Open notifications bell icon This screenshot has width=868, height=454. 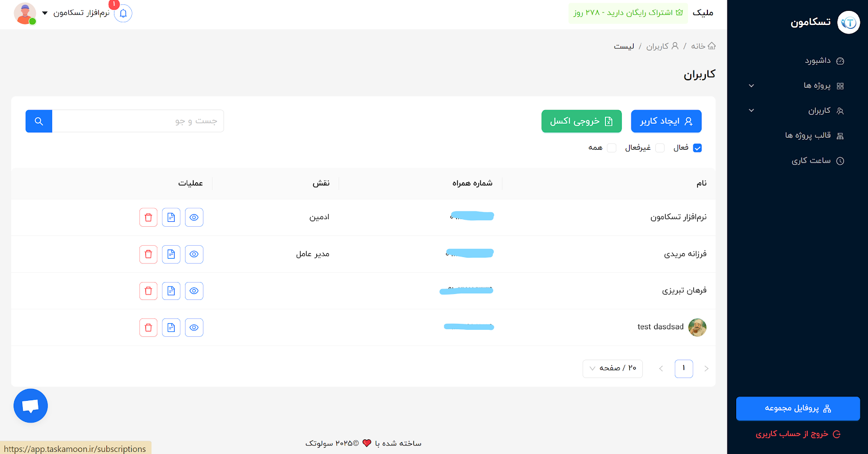point(123,14)
